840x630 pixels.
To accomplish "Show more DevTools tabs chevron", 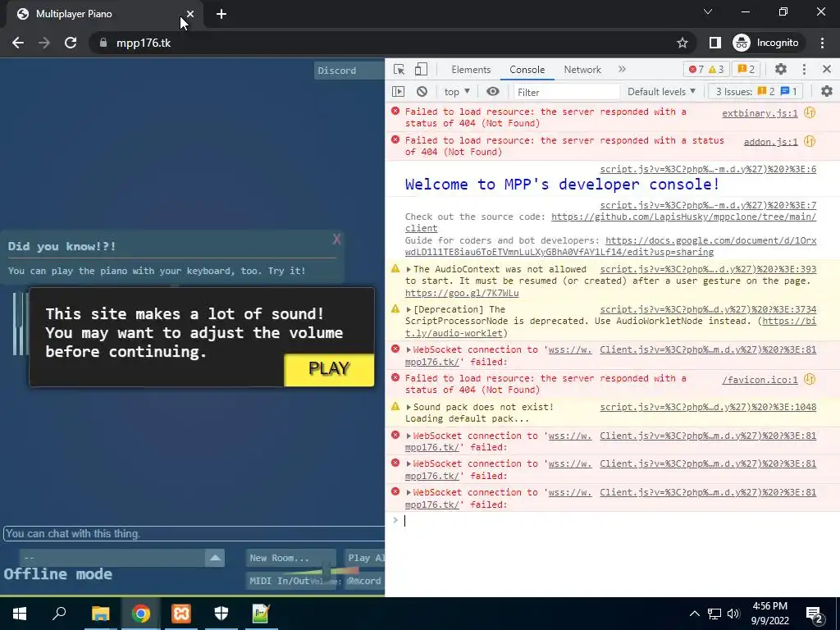I will 622,69.
